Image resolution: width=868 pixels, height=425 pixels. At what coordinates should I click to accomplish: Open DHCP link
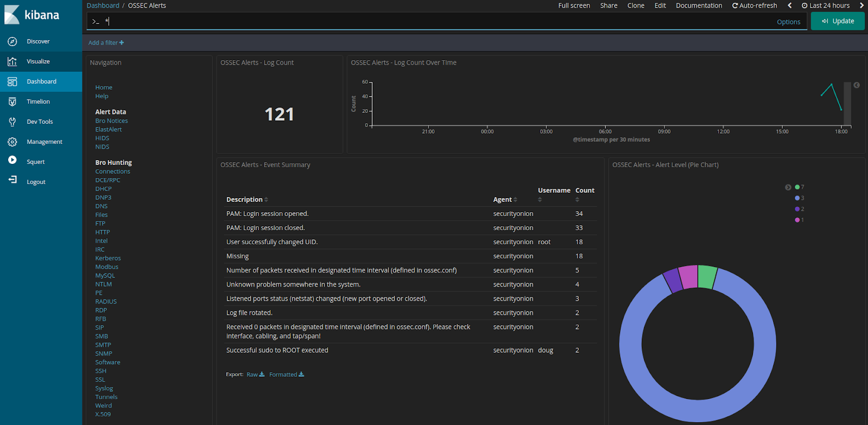coord(103,189)
